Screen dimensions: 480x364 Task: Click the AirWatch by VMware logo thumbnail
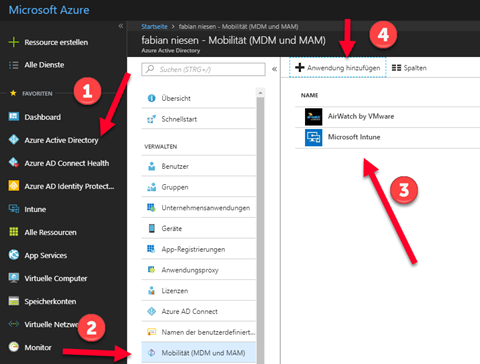[313, 117]
